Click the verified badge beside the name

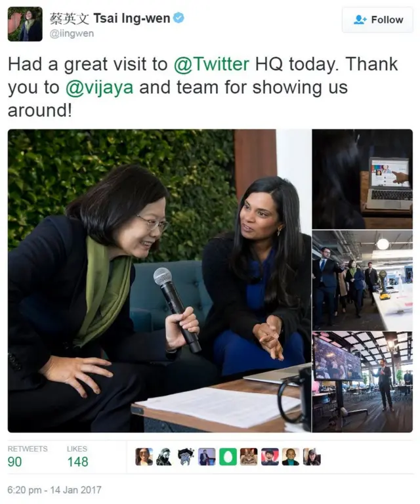(178, 18)
